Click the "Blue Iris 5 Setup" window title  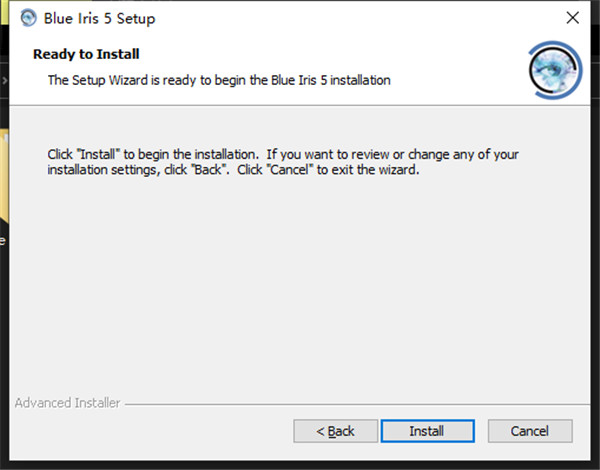click(100, 18)
